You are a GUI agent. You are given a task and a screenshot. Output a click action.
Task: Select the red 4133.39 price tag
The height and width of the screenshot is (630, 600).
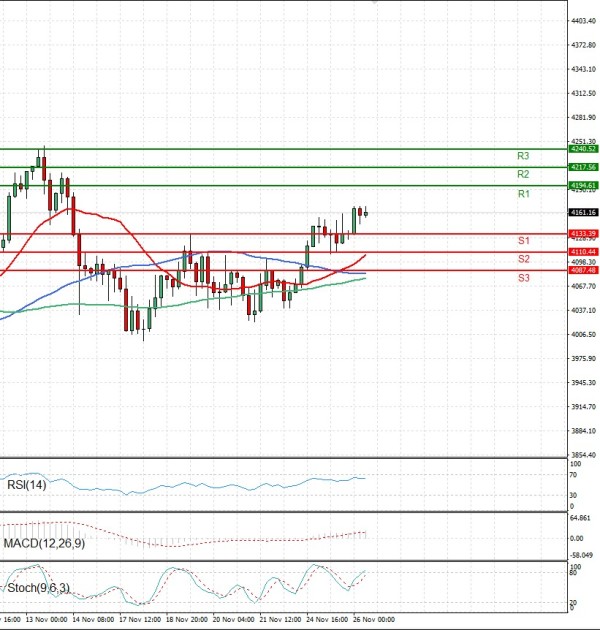coord(583,233)
